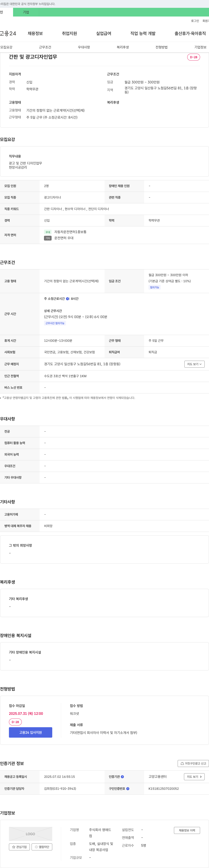Click the company name 주식회사 영애드컴

[x=100, y=833]
